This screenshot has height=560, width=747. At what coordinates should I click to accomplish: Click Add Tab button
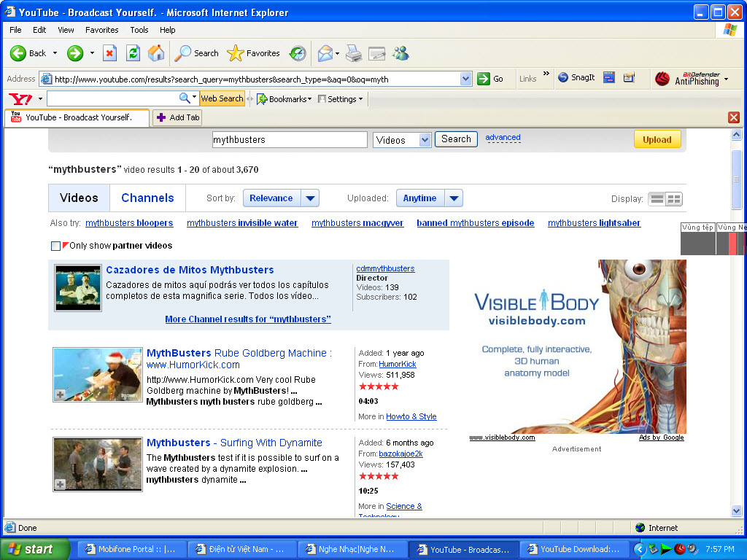point(178,117)
